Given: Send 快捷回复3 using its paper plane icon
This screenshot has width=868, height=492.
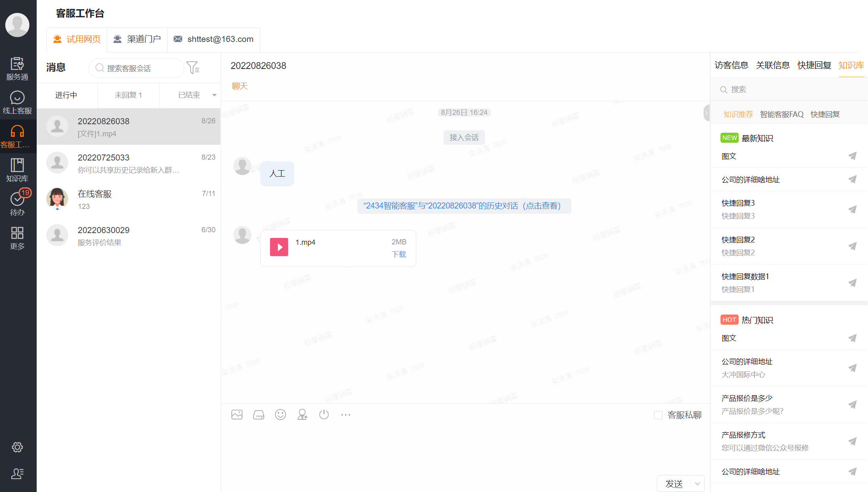Looking at the screenshot, I should tap(852, 209).
